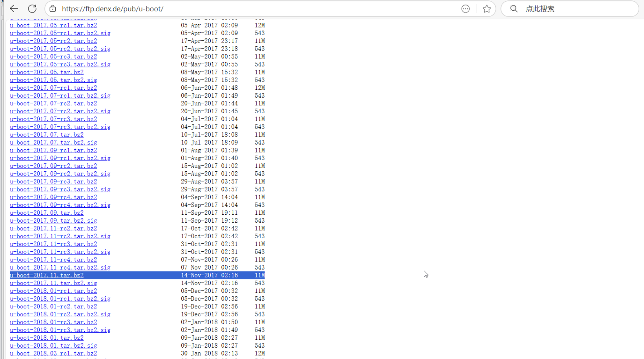Viewport: 644px width, 359px height.
Task: Open u-boot-2017.11.tar.bz2.sig signature
Action: 53,283
